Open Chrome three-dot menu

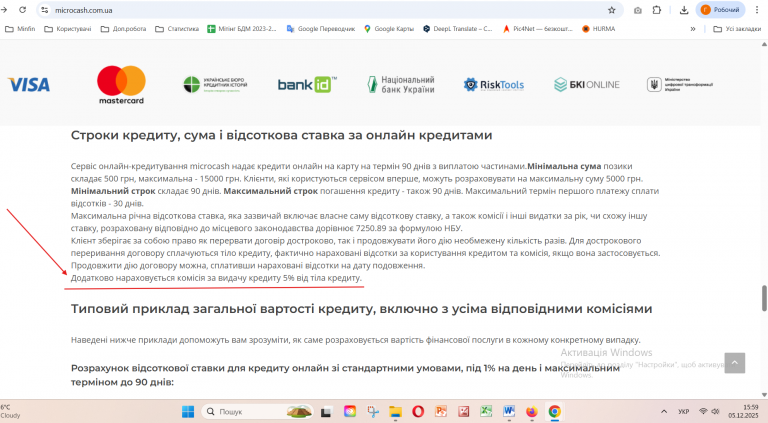coord(757,10)
